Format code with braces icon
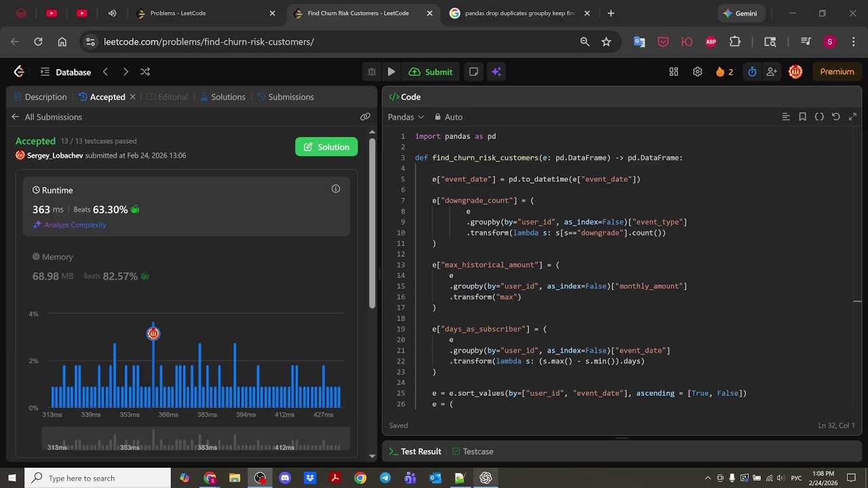Viewport: 868px width, 488px height. [819, 117]
